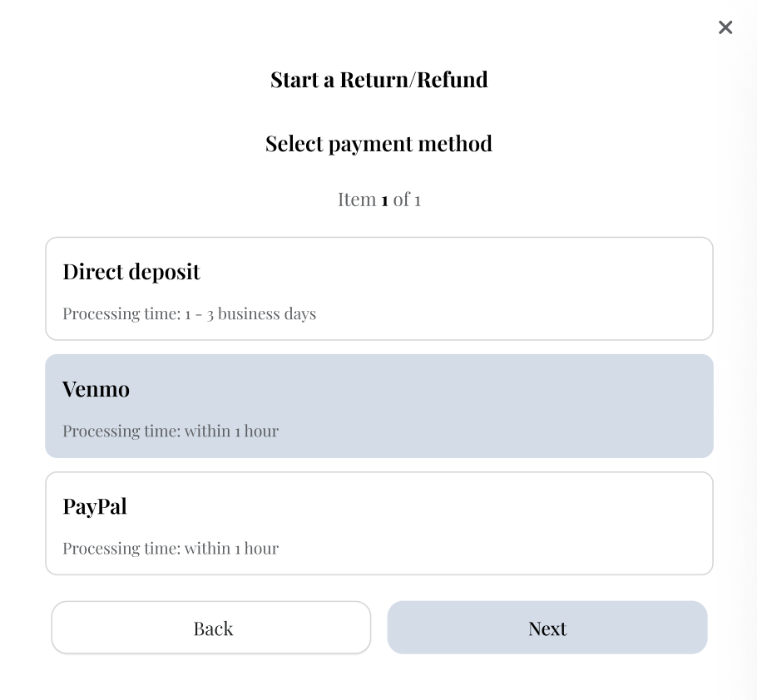Pick PayPal as refund method
This screenshot has height=700, width=757.
378,523
